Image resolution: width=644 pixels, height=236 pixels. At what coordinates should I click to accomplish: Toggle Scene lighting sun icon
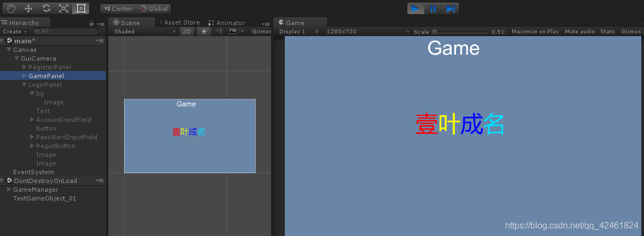click(x=204, y=32)
